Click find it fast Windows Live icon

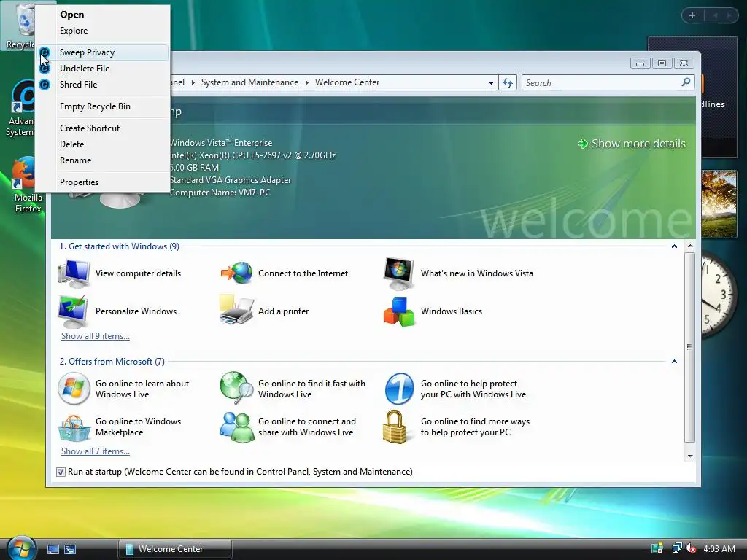click(236, 389)
